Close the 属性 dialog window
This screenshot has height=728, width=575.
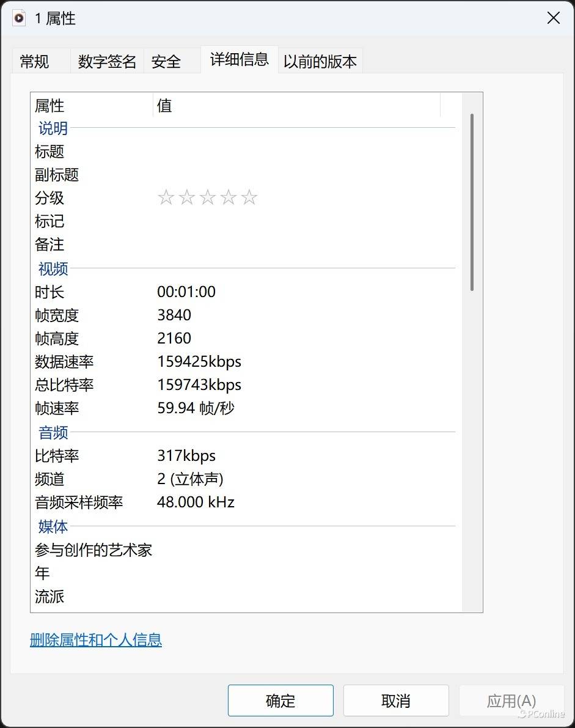[553, 18]
